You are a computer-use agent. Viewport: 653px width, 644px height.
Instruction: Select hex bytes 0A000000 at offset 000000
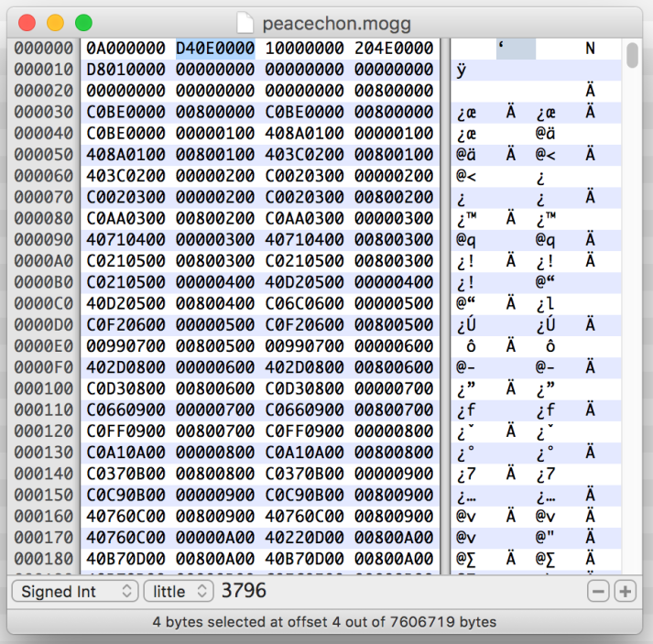click(x=125, y=48)
